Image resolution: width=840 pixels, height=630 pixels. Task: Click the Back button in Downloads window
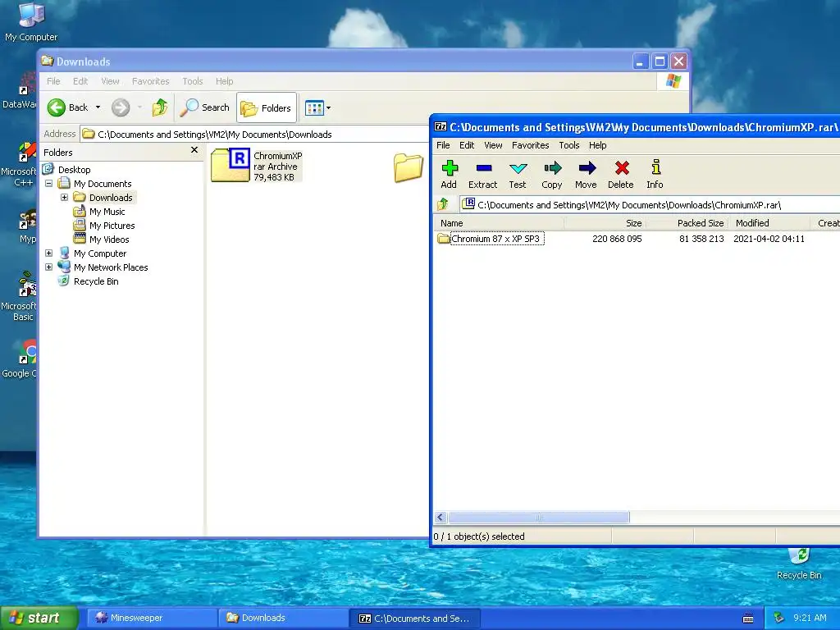67,107
